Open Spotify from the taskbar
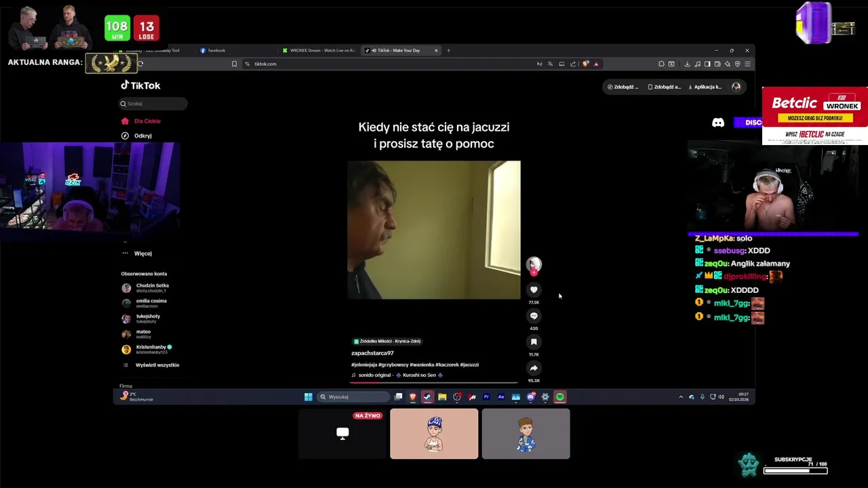Screen dimensions: 868x488 coord(560,396)
